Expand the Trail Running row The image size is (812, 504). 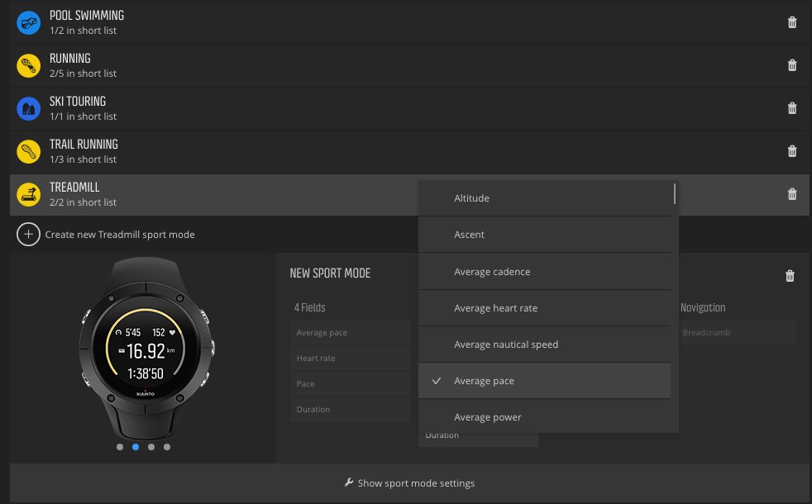pos(409,152)
